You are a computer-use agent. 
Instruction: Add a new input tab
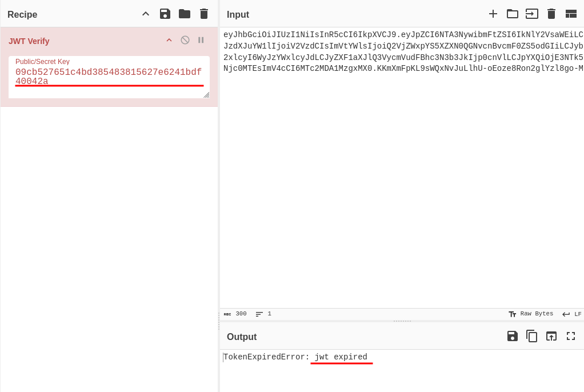click(x=493, y=14)
